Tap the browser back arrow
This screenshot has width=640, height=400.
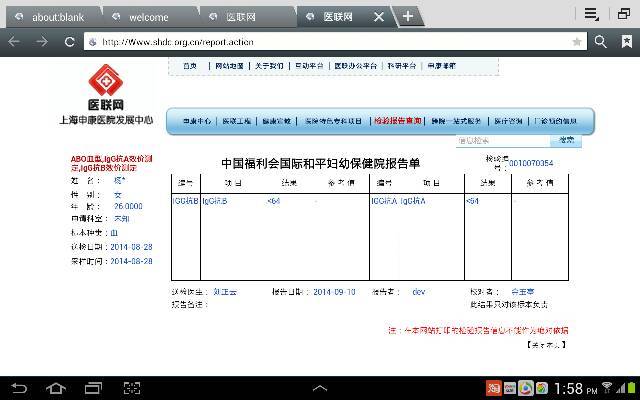pyautogui.click(x=14, y=42)
